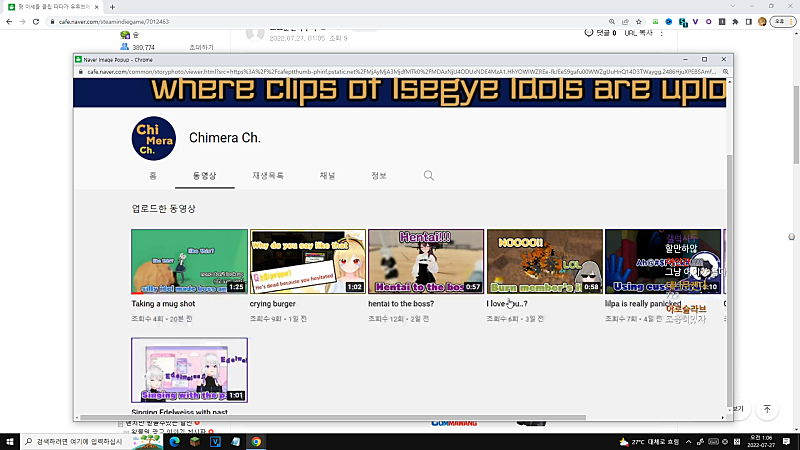
Task: Click the Chimera Ch. channel avatar
Action: pos(155,138)
